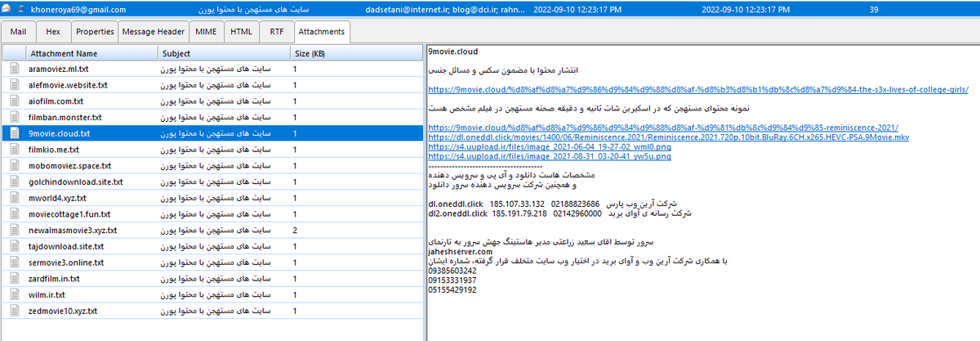Select the newalmasmovie3.xyz.txt attachment name

coord(73,231)
